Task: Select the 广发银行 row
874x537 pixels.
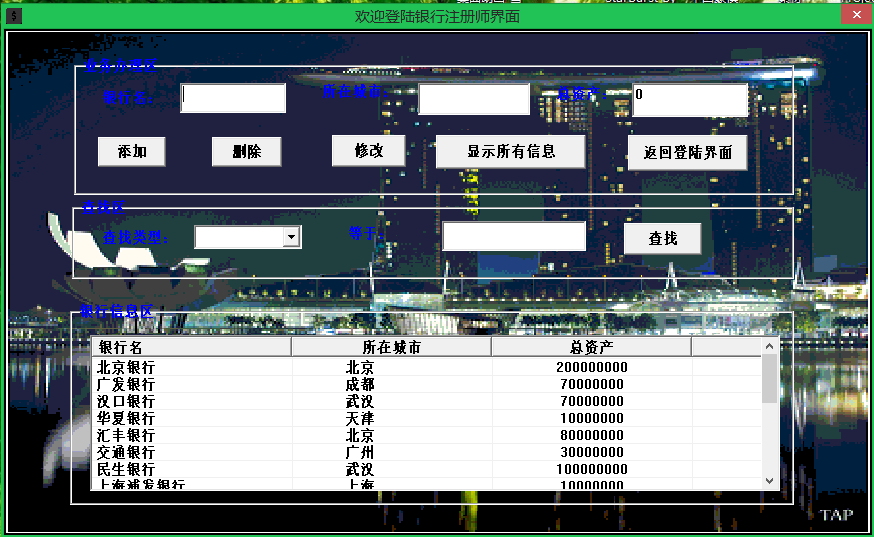Action: pos(426,384)
